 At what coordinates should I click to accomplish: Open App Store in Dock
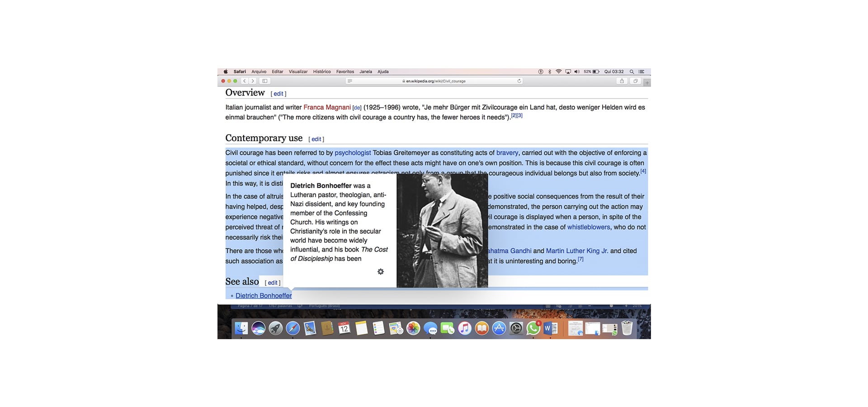coord(499,328)
